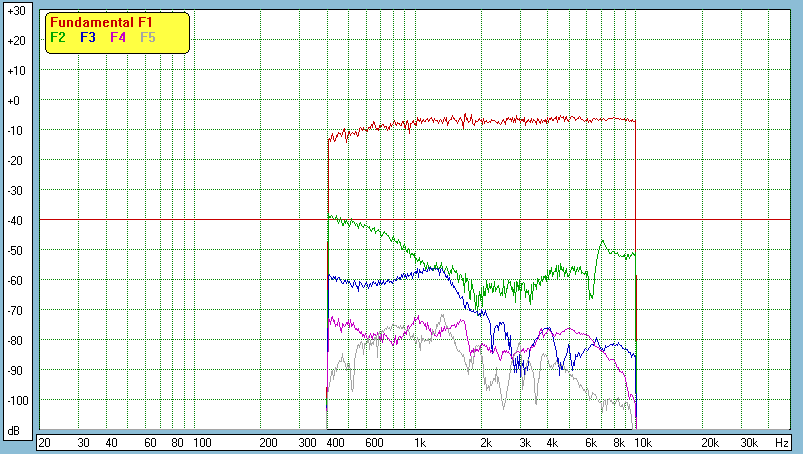Select the magenta F4 legend entry
Screen dimensions: 803x454
[x=118, y=37]
